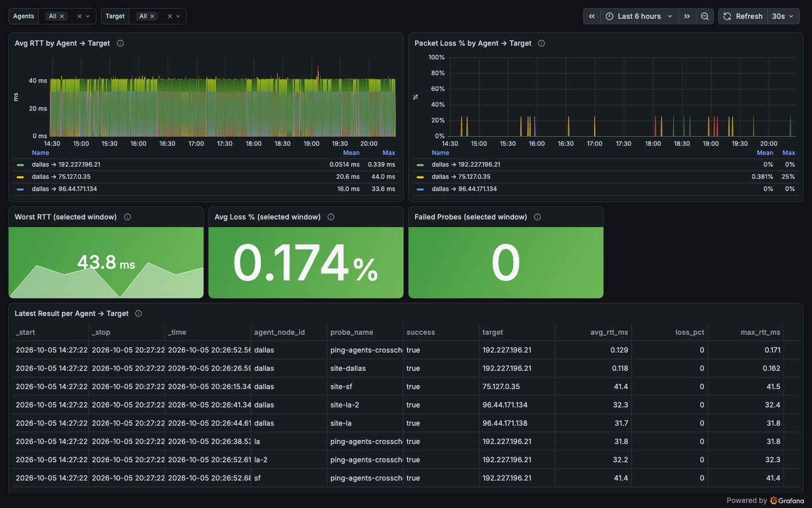Click info icon on Avg RTT panel

click(120, 43)
